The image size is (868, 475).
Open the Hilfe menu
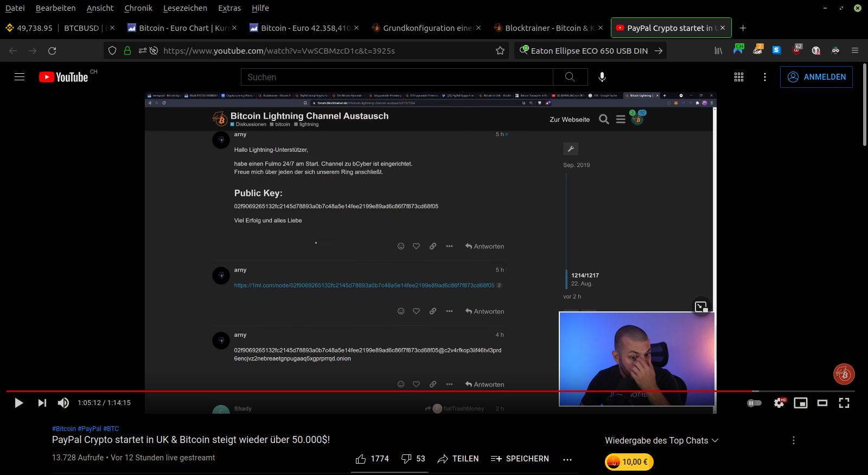coord(260,8)
